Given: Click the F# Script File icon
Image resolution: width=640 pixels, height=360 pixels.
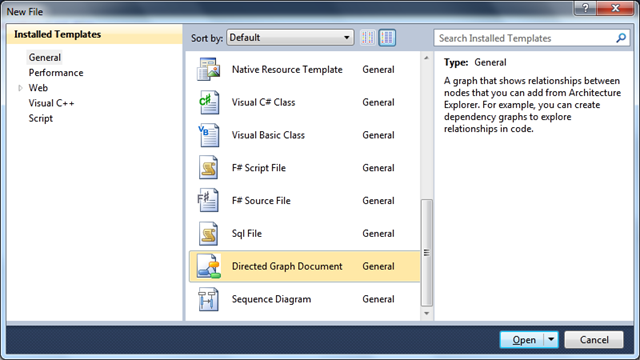Looking at the screenshot, I should pos(209,168).
